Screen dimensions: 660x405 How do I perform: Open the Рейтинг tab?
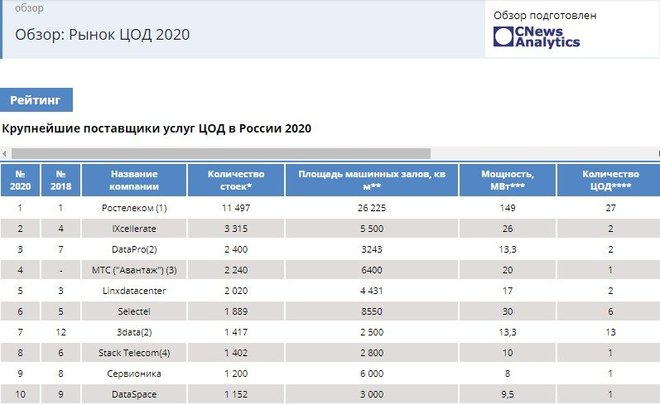click(37, 100)
